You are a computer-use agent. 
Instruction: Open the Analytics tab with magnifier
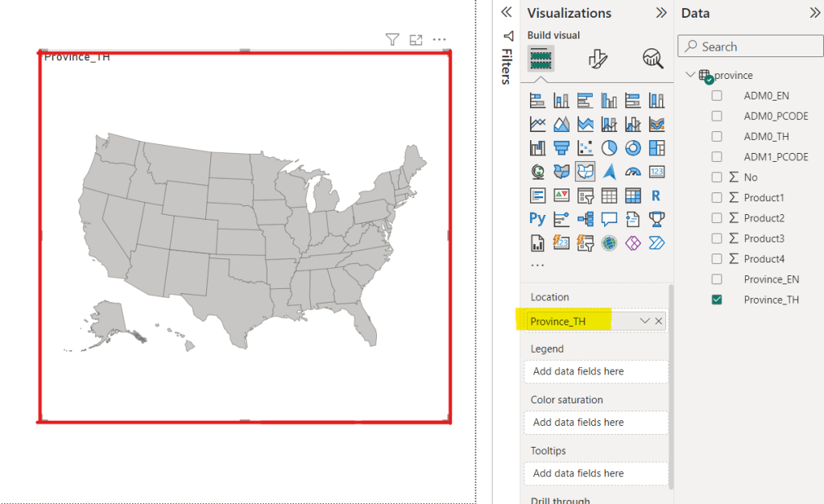point(652,59)
